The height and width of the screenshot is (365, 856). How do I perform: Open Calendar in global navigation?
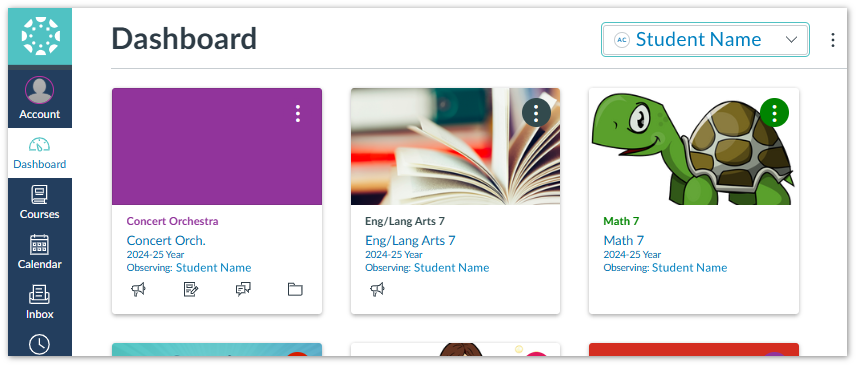[x=40, y=253]
